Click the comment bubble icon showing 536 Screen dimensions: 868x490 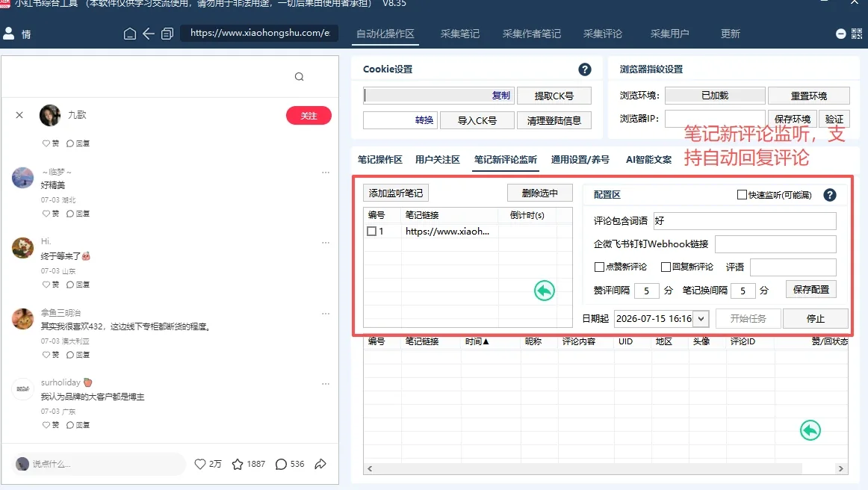tap(281, 464)
